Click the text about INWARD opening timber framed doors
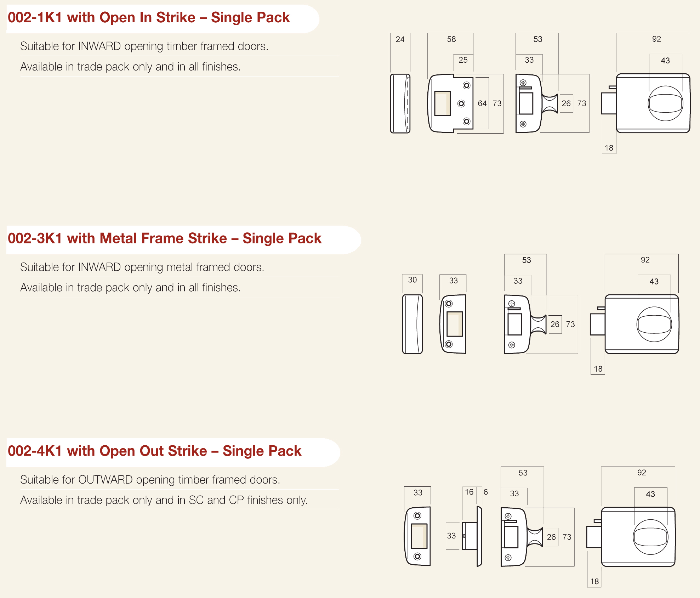This screenshot has width=700, height=598. click(x=144, y=46)
